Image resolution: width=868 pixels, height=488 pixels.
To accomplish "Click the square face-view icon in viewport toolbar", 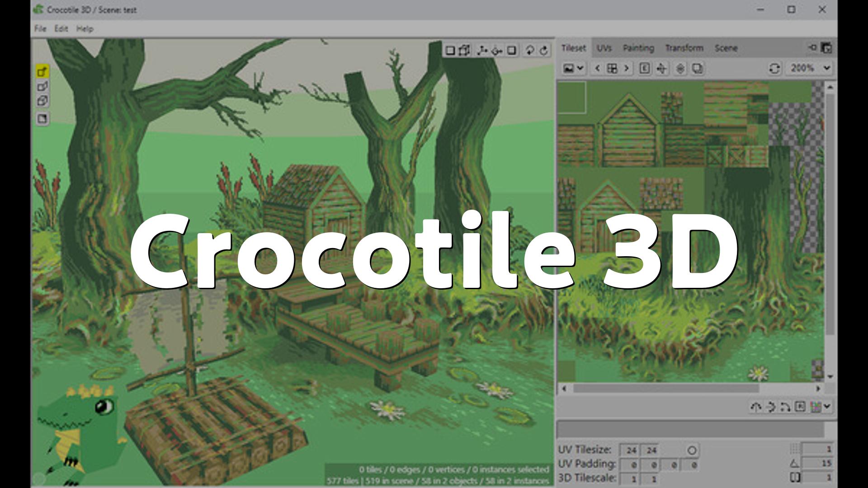I will pyautogui.click(x=450, y=50).
